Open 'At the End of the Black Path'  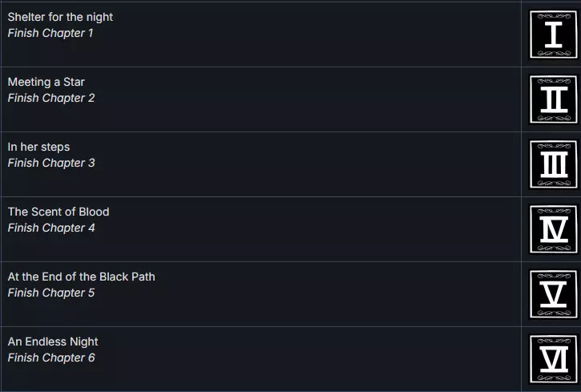coord(81,277)
